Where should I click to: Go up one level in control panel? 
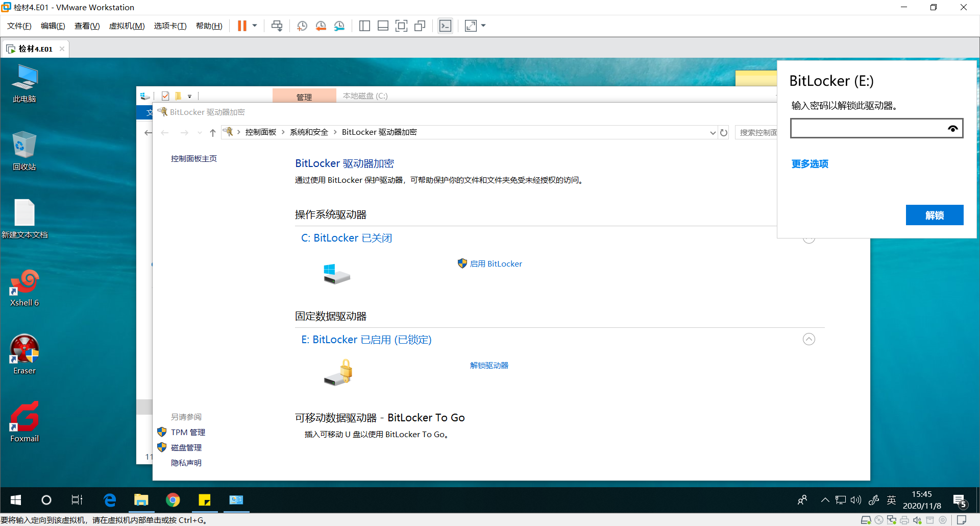pyautogui.click(x=213, y=133)
